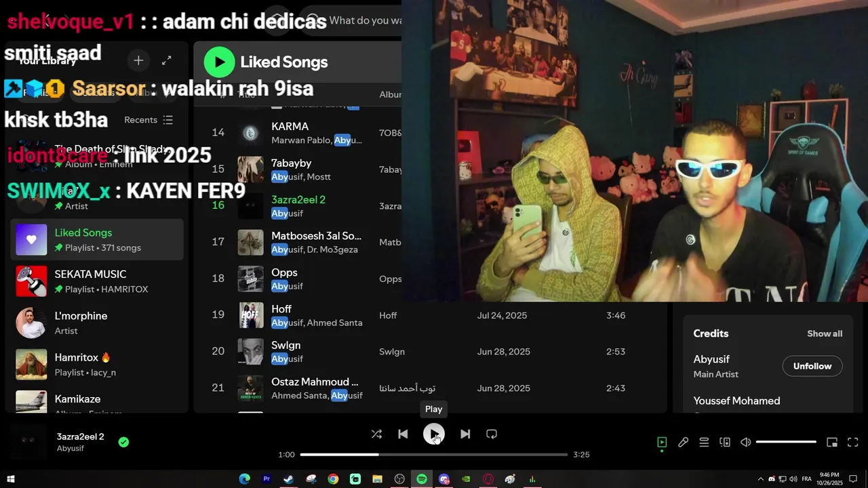Screen dimensions: 868x488
Task: Open Discord from taskbar
Action: pyautogui.click(x=444, y=479)
